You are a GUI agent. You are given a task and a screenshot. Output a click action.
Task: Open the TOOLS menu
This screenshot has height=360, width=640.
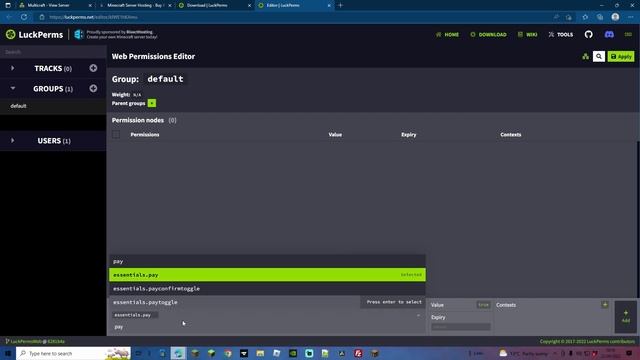pyautogui.click(x=561, y=35)
